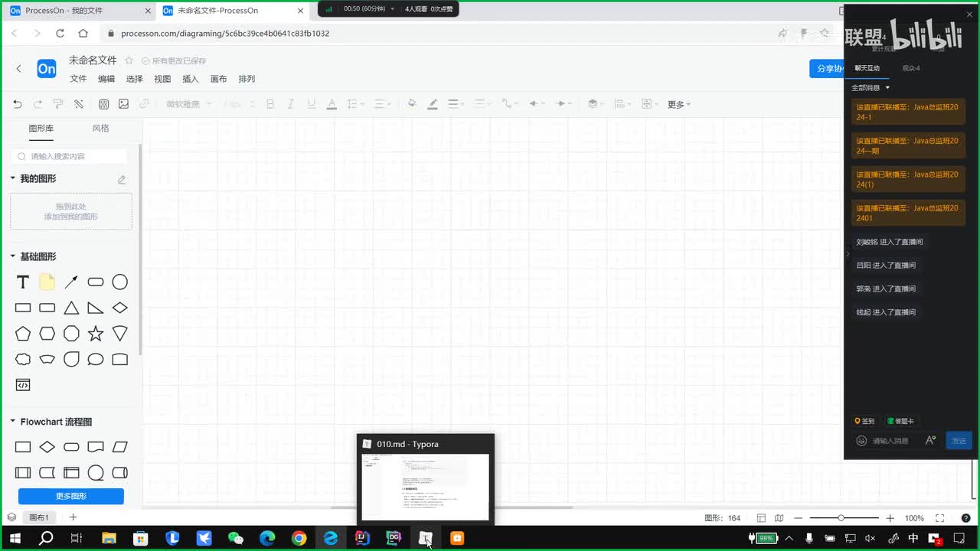Select the Text shape tool

(23, 282)
